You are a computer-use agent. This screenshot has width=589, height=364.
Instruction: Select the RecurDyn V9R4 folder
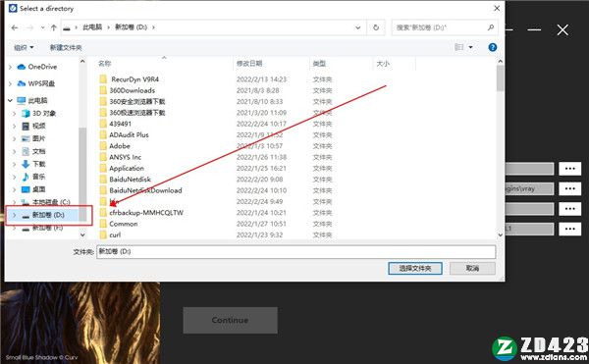[134, 79]
